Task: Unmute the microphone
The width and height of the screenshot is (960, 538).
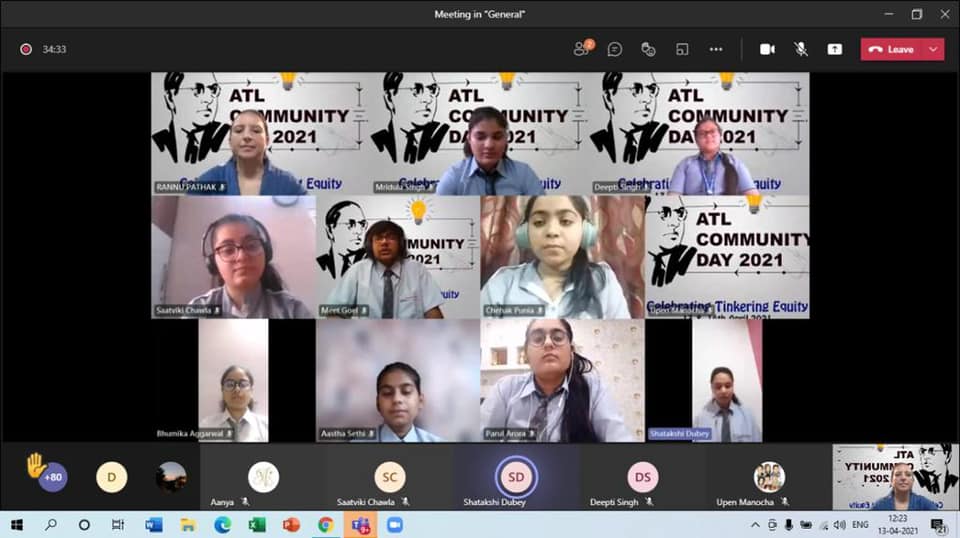Action: point(801,49)
